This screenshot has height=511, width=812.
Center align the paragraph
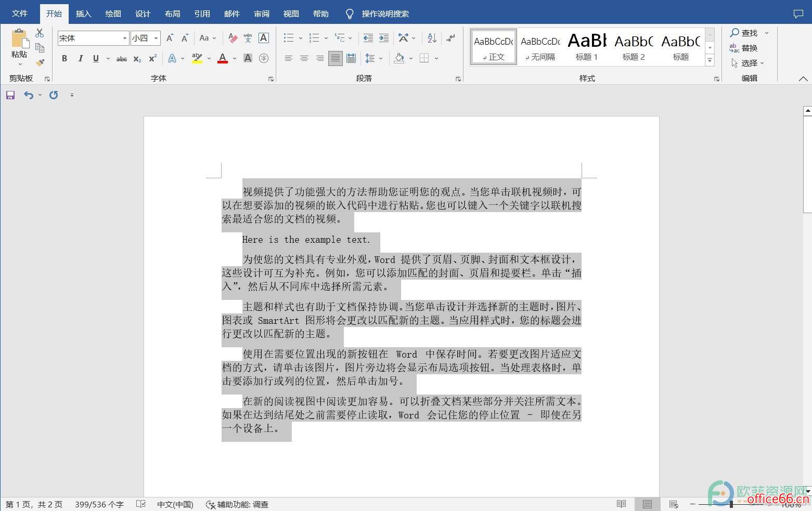(304, 58)
